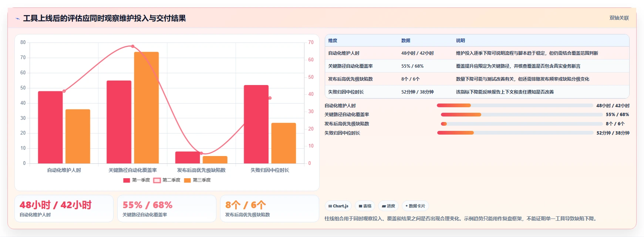Toggle the 第三季度 legend item

coord(197,180)
